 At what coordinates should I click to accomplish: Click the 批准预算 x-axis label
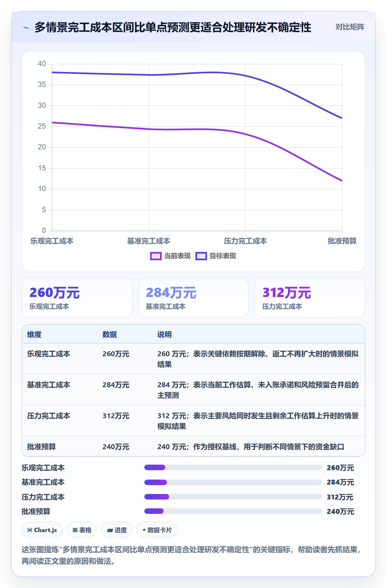point(342,241)
